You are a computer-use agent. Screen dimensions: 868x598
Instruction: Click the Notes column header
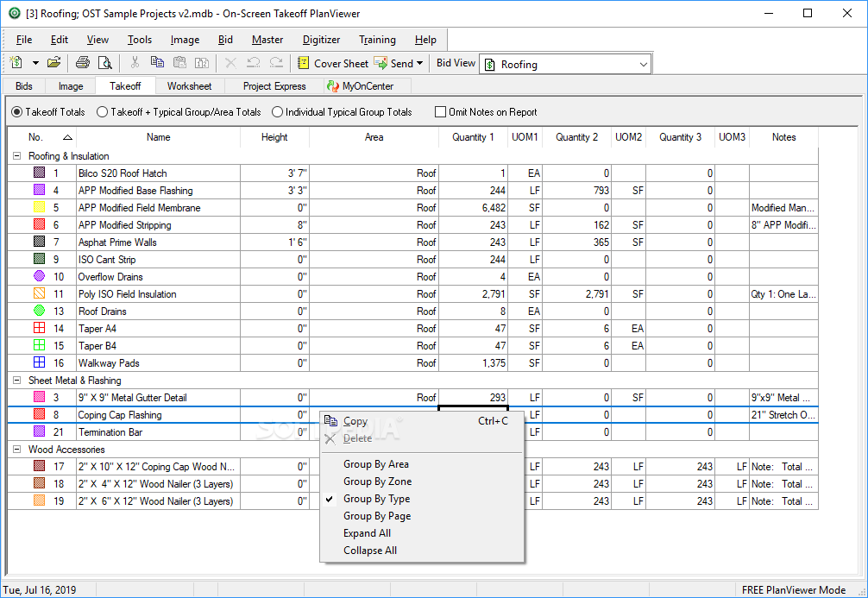click(x=783, y=136)
